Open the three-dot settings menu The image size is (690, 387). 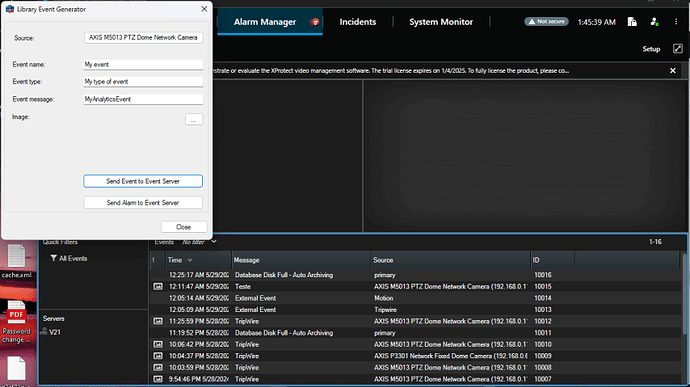(676, 22)
